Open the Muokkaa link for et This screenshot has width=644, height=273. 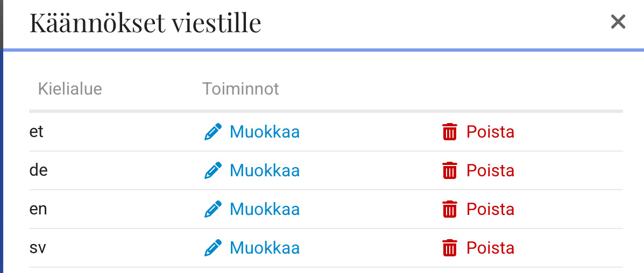[x=264, y=132]
